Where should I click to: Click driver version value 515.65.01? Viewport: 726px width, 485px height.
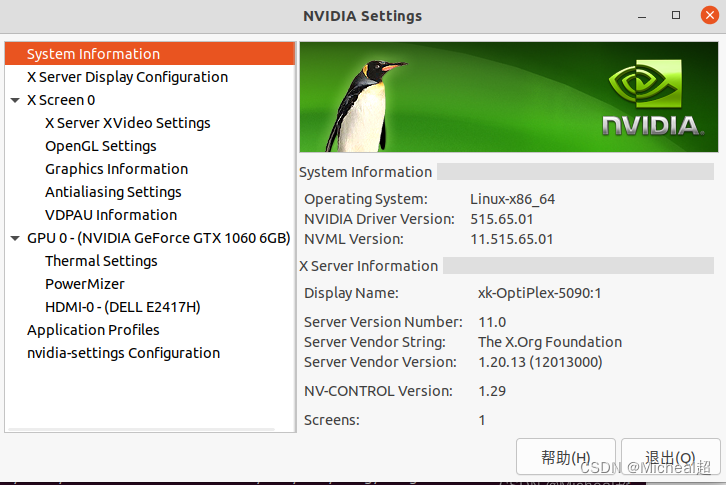[501, 219]
